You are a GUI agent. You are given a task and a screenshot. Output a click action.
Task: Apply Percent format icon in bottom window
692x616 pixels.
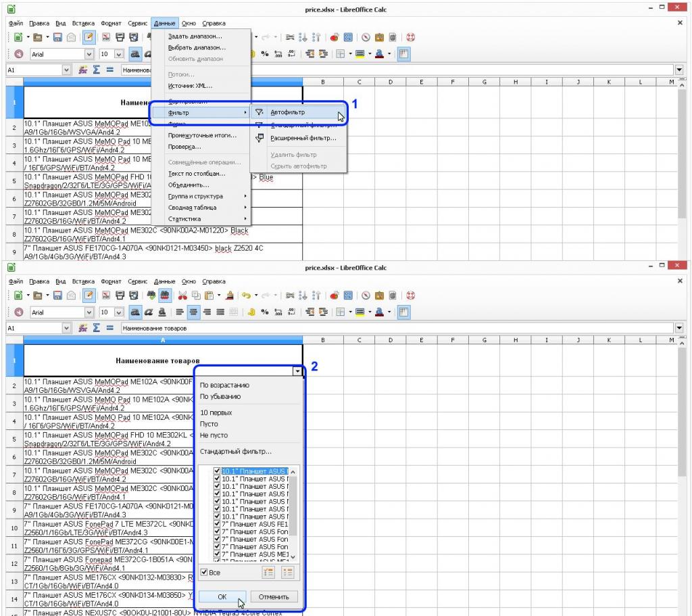click(x=265, y=312)
